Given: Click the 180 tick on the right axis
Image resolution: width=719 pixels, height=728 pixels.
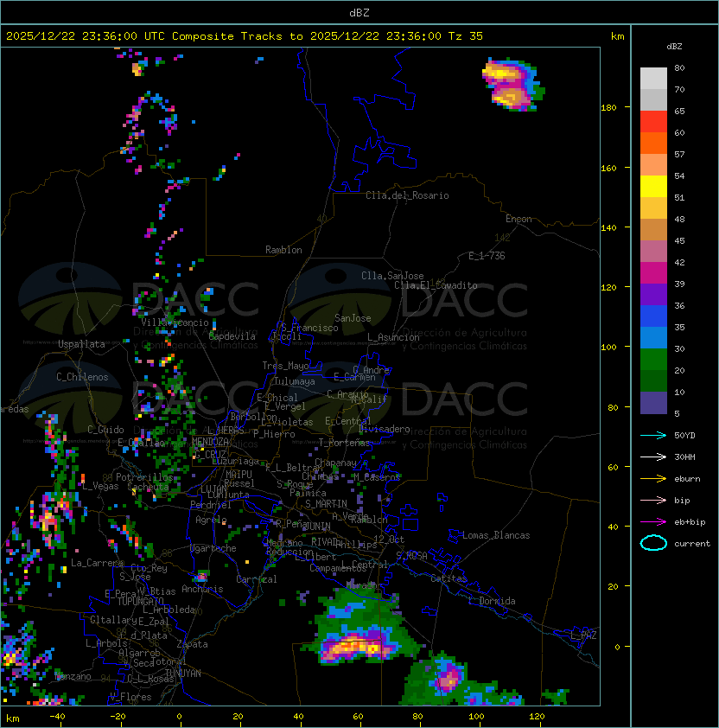Looking at the screenshot, I should point(608,108).
